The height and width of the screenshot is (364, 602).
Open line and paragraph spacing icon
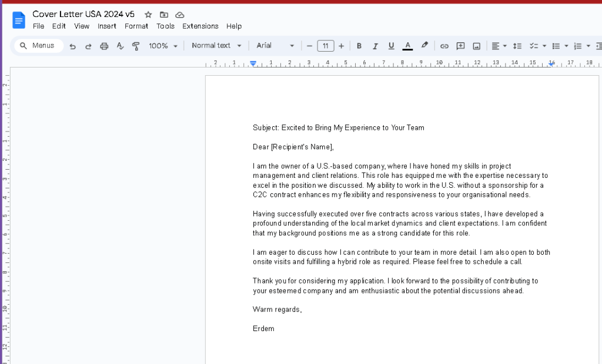(517, 46)
